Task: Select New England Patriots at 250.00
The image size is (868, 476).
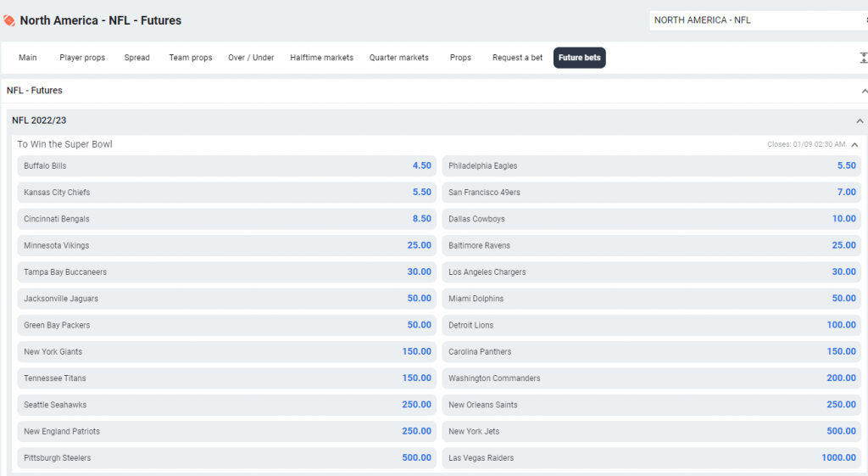Action: [227, 432]
